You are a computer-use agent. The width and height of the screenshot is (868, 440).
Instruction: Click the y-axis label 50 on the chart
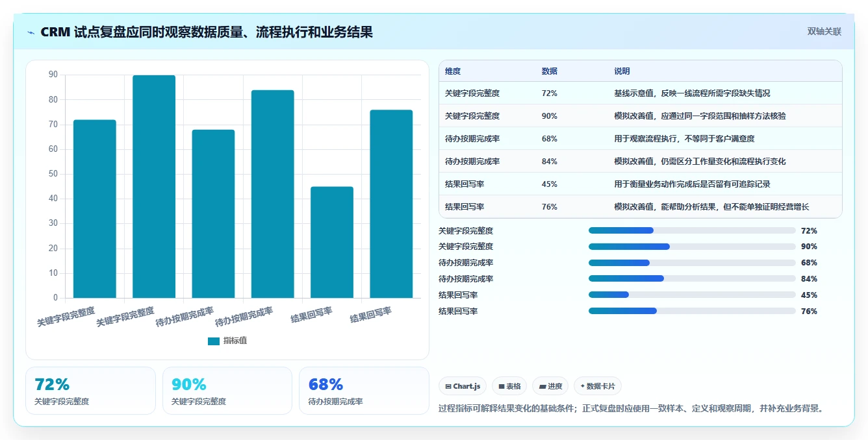click(53, 174)
